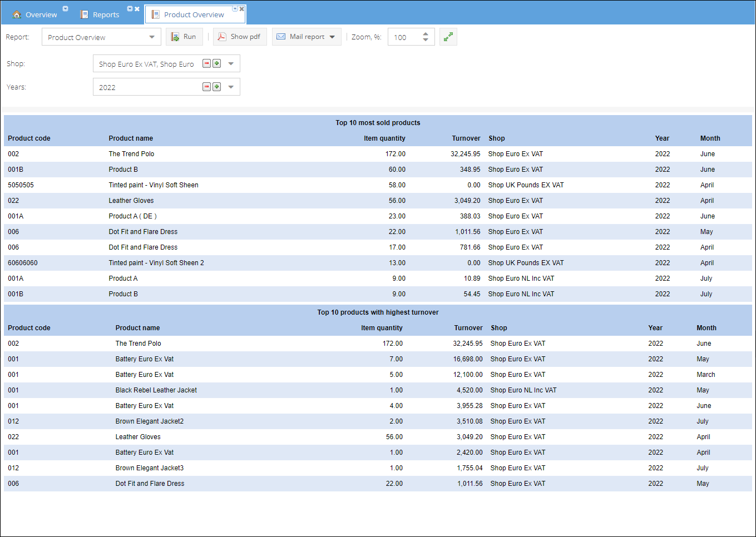Deselect all years with the red minus icon
This screenshot has height=537, width=756.
pyautogui.click(x=207, y=87)
